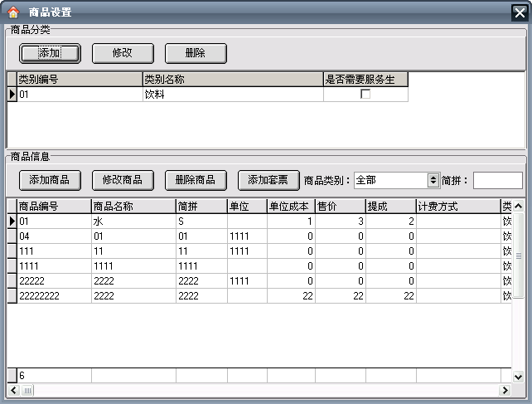Click the 修改 category button
This screenshot has height=404, width=532.
[x=123, y=53]
